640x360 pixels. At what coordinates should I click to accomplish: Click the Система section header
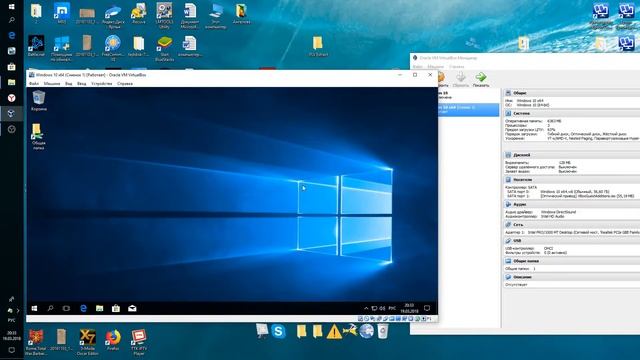[571, 113]
